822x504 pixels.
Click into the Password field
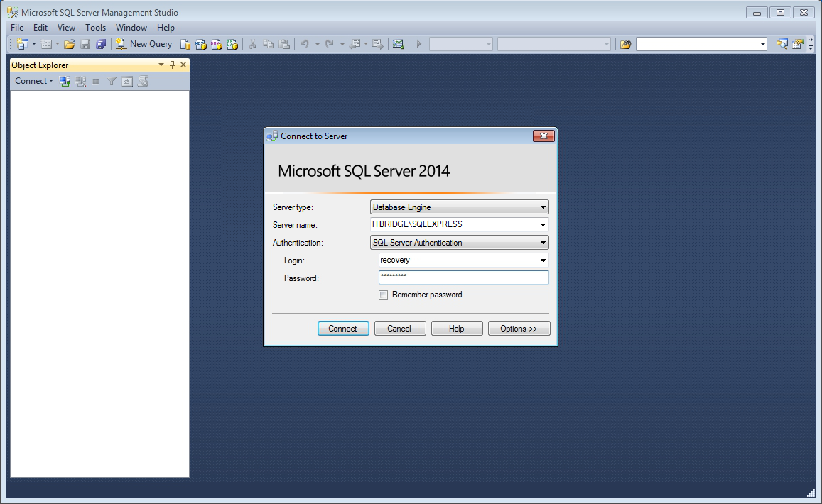463,278
